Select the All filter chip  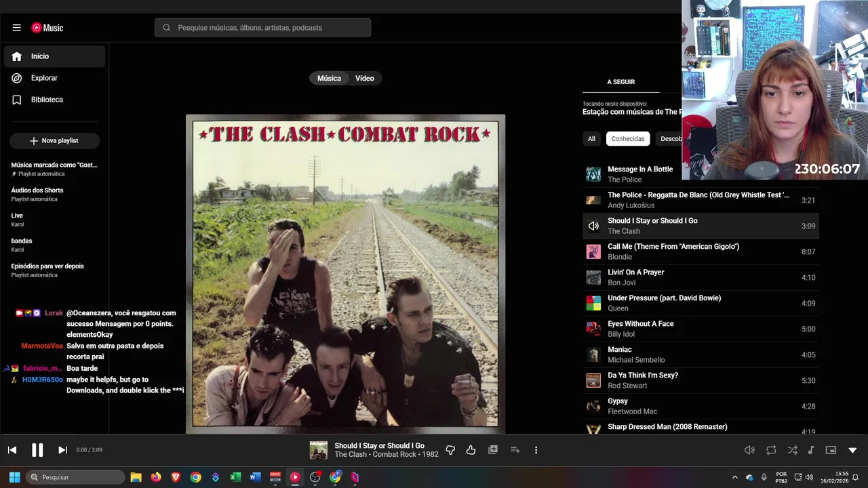pos(591,139)
